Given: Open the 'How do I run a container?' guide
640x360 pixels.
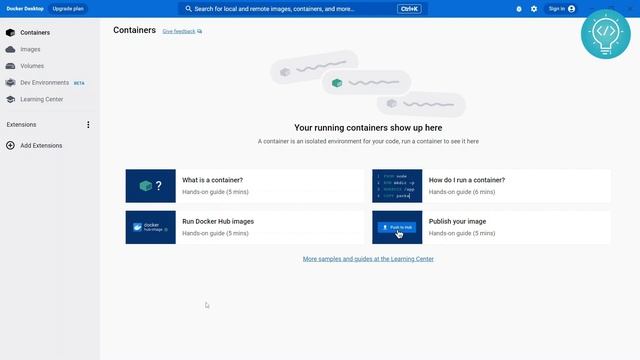Looking at the screenshot, I should point(491,186).
